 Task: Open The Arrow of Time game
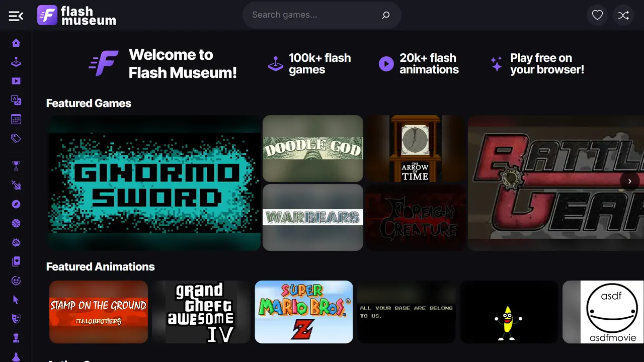tap(416, 148)
